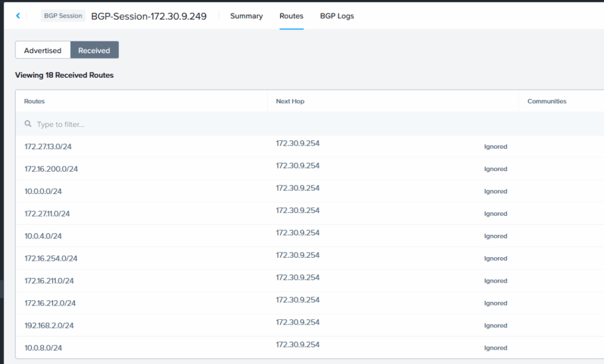The image size is (604, 364).
Task: Select route 172.16.200.0/24 row
Action: point(51,169)
